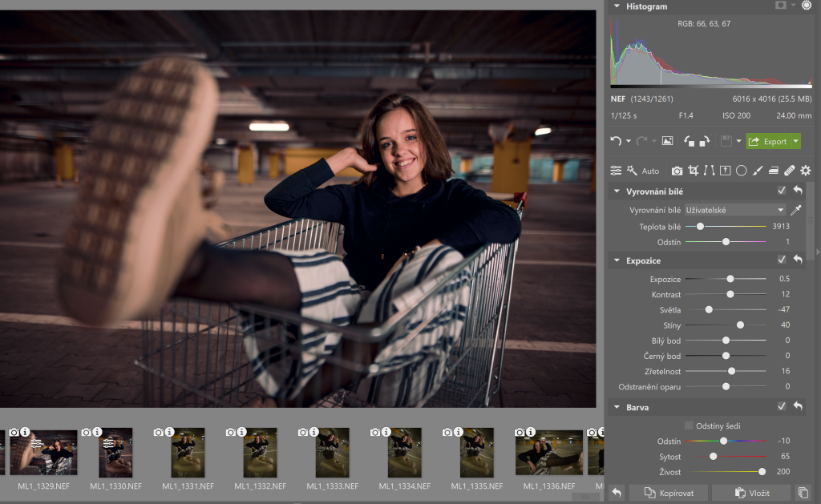Click info icon above ML1_1330.NEF thumbnail
821x504 pixels.
click(x=97, y=433)
